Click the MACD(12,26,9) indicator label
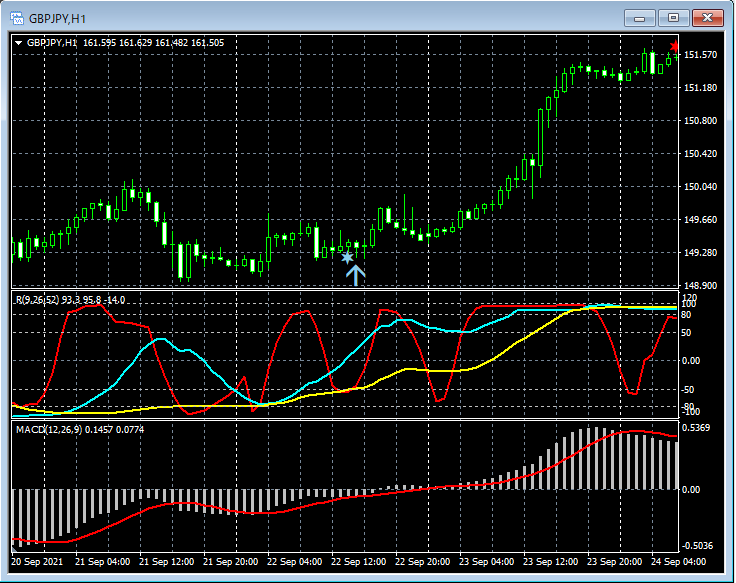Viewport: 736px width, 583px height. 49,430
